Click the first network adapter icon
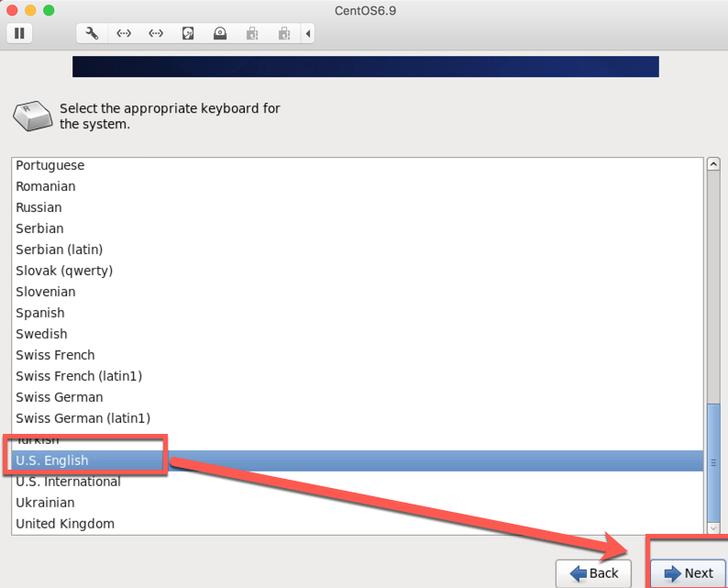 coord(124,34)
